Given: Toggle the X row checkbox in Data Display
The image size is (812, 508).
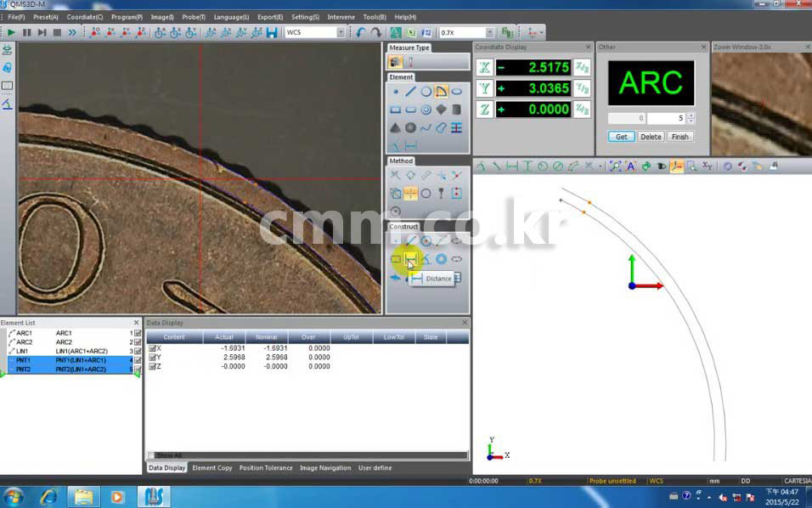Looking at the screenshot, I should point(152,348).
